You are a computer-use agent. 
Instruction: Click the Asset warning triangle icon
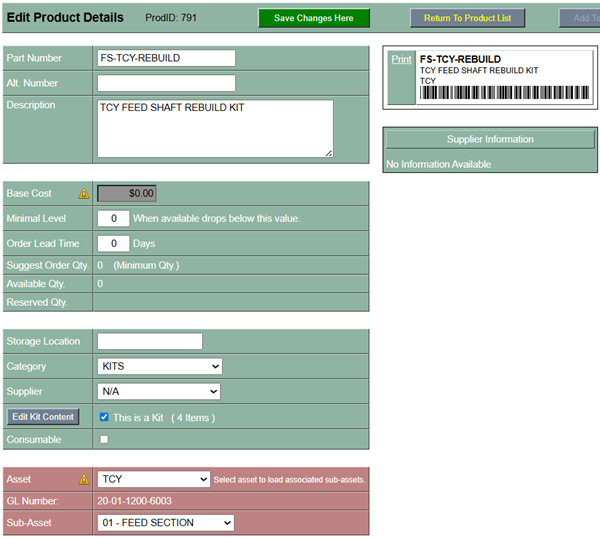(84, 479)
